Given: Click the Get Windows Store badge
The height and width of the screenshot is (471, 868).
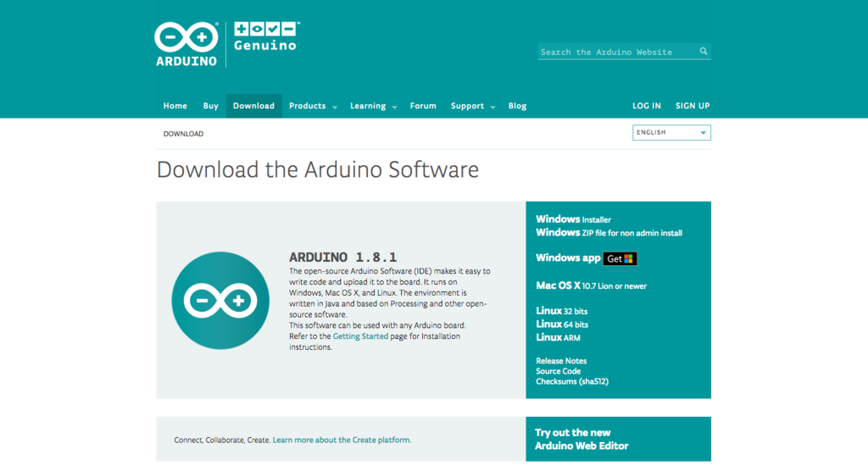Looking at the screenshot, I should [620, 258].
